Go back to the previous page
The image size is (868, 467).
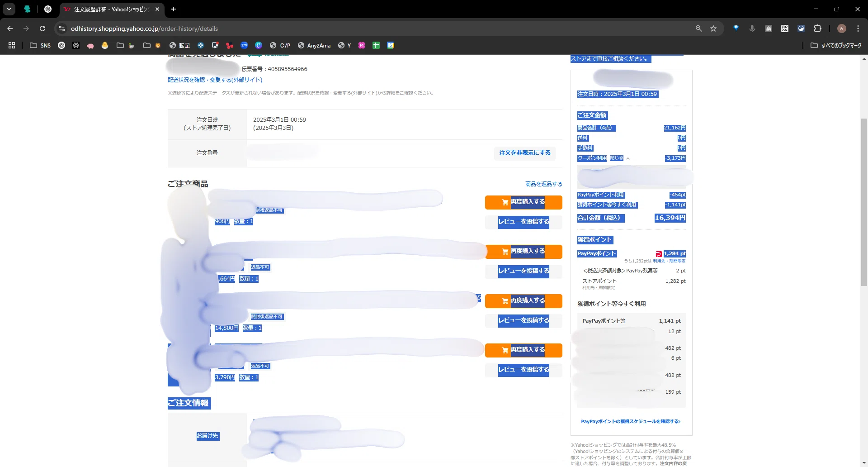pos(10,29)
